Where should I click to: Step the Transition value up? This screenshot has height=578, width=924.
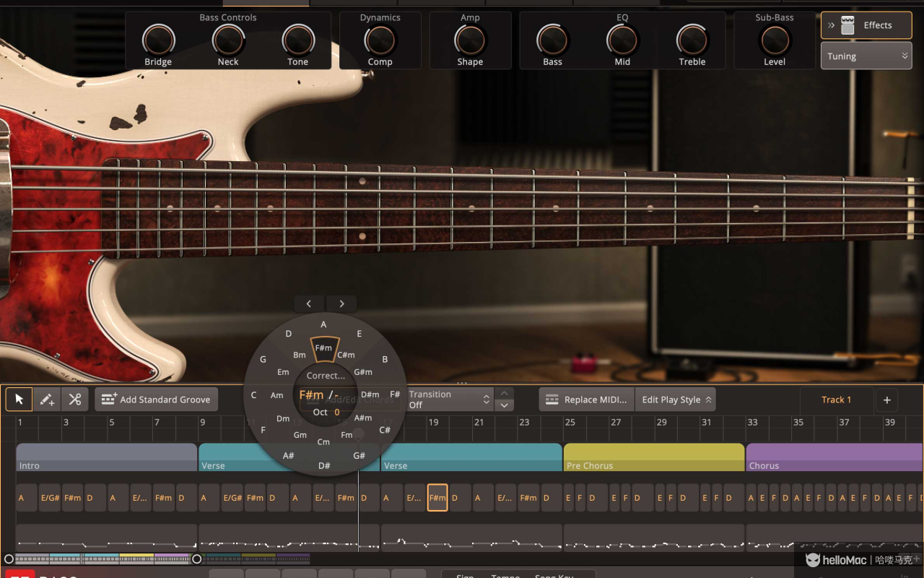(505, 394)
